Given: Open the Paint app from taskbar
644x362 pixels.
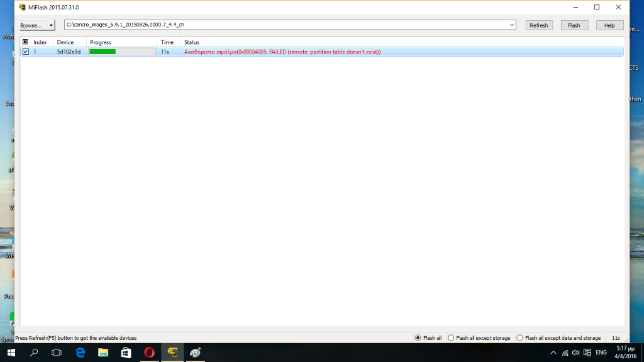Looking at the screenshot, I should [x=195, y=353].
